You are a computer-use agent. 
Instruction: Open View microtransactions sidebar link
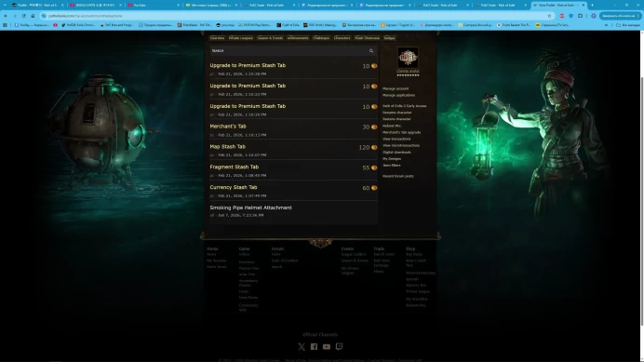tap(401, 145)
